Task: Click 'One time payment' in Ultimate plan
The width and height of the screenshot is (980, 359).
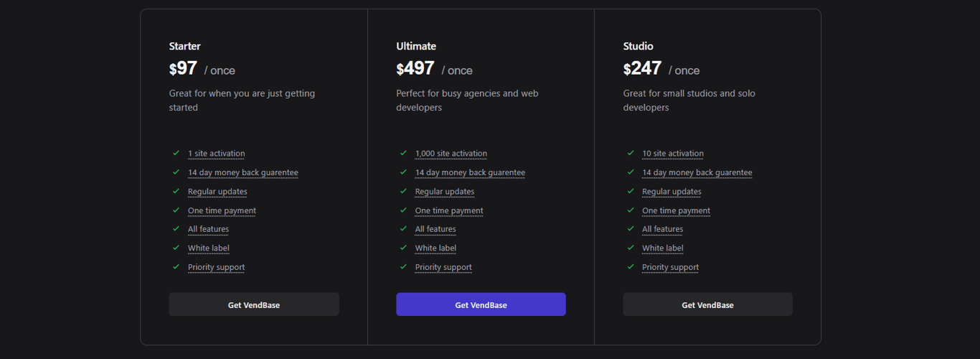Action: click(x=449, y=210)
